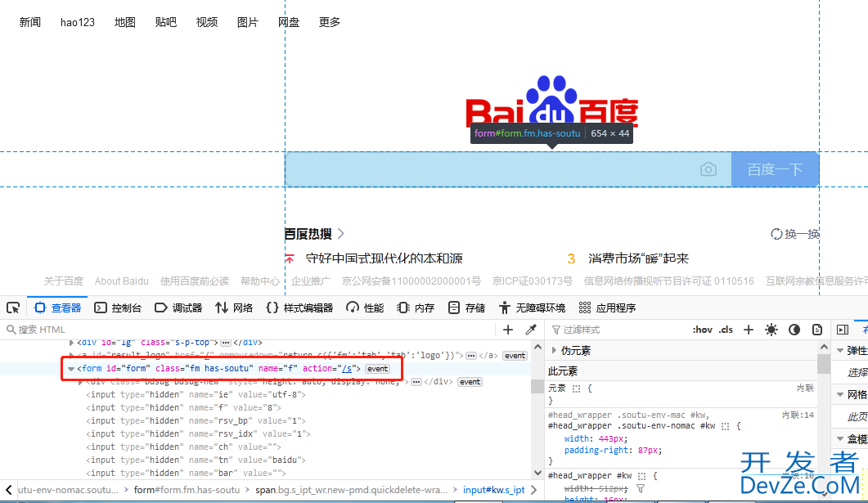Viewport: 868px width, 503px height.
Task: Click event badge on the form element row
Action: (377, 369)
